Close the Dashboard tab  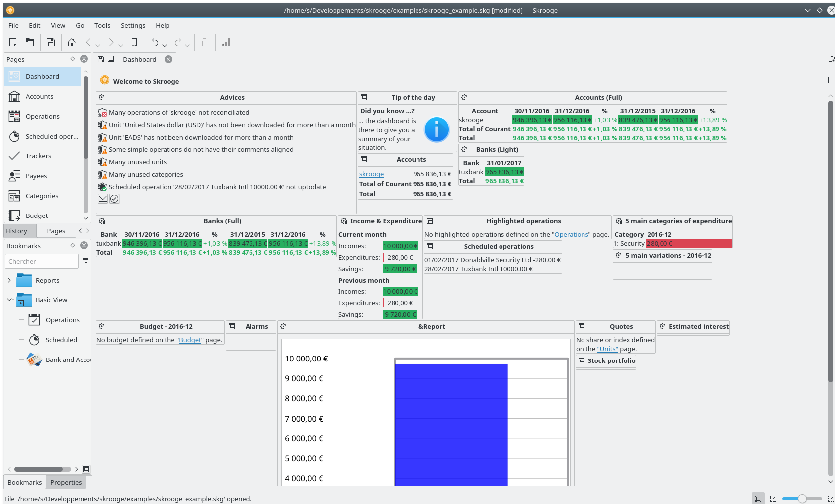(168, 59)
